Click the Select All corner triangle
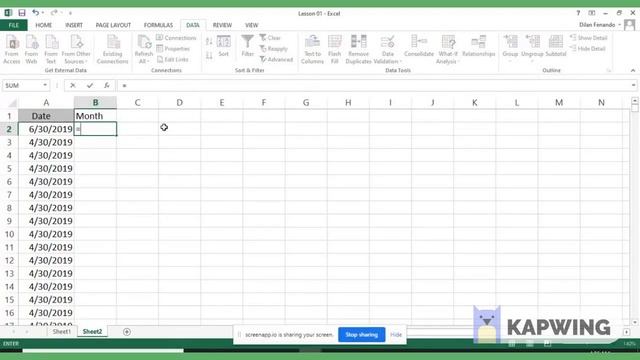Viewport: 640px width, 360px height. [x=12, y=102]
